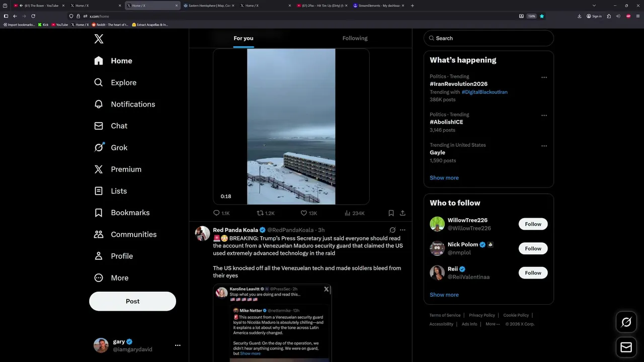Click the bookmark star in address bar
Screen dimensions: 644x362
click(x=542, y=16)
